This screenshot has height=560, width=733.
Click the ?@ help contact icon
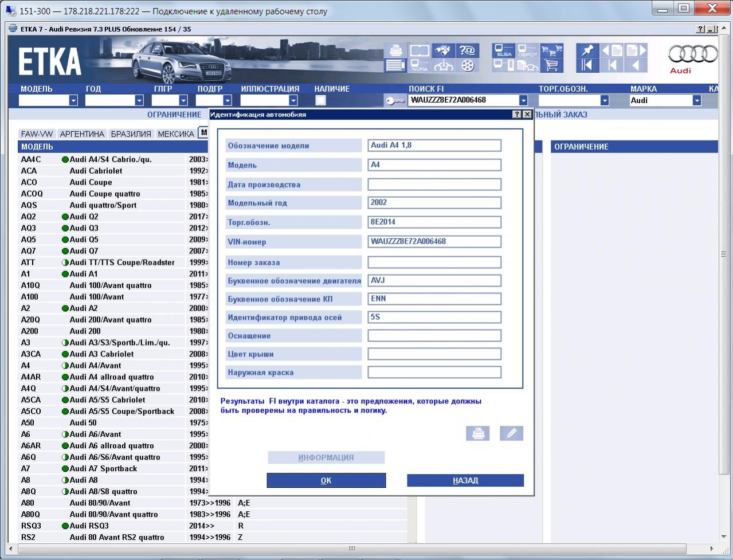467,50
